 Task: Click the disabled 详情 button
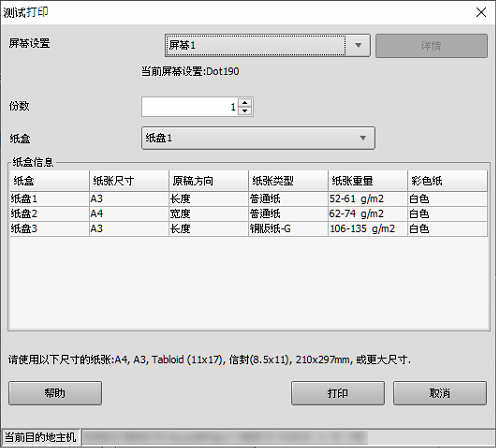[431, 46]
